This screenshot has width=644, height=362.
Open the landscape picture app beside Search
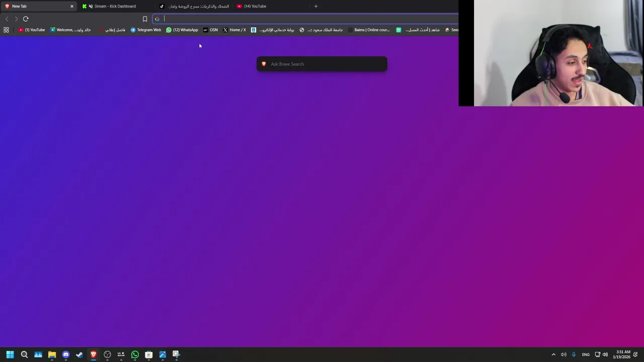pos(38,354)
